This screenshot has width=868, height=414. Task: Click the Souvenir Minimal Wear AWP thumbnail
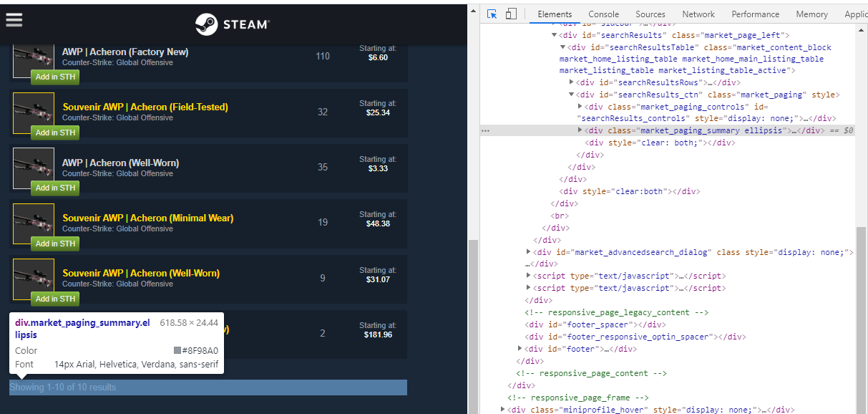(x=34, y=223)
